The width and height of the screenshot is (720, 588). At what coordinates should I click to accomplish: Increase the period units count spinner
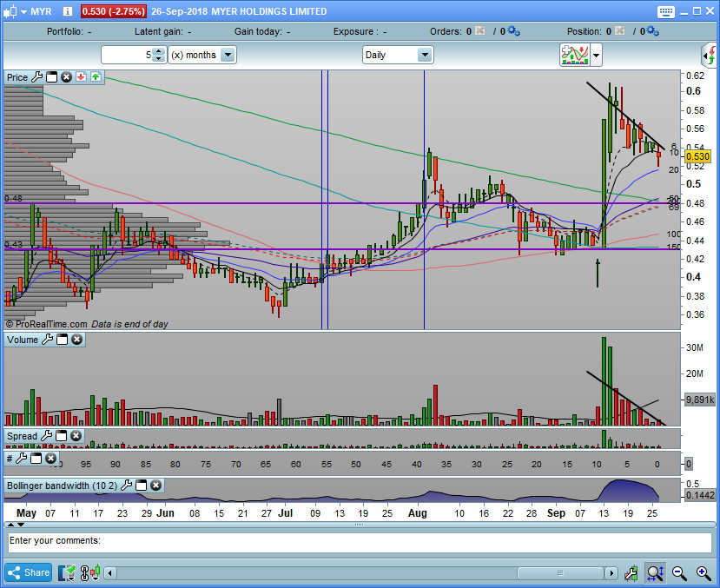pyautogui.click(x=158, y=51)
